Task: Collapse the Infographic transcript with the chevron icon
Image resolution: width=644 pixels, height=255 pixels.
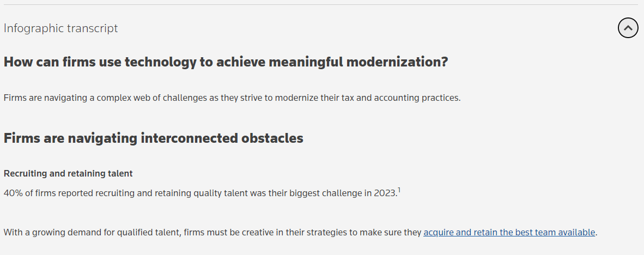Action: tap(628, 28)
